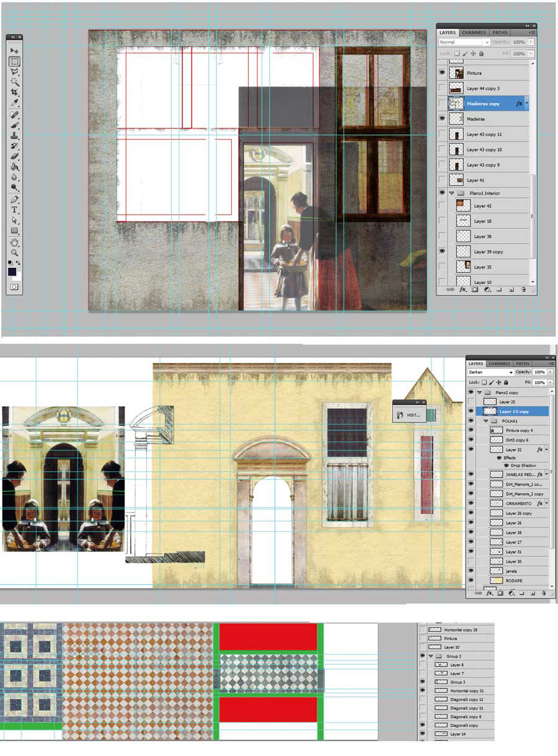
Task: Collapse Layer 32 effects list
Action: (546, 449)
